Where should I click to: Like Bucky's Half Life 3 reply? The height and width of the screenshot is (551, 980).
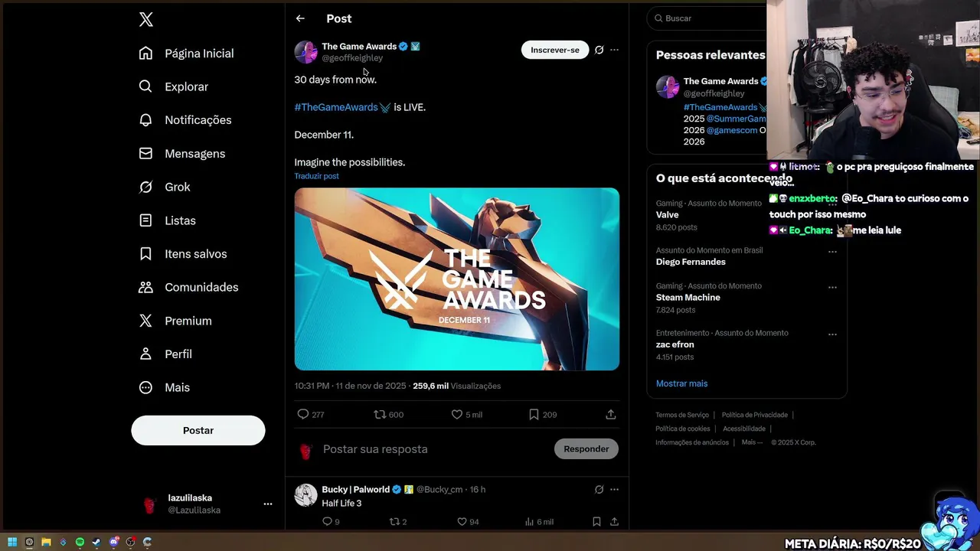click(462, 521)
